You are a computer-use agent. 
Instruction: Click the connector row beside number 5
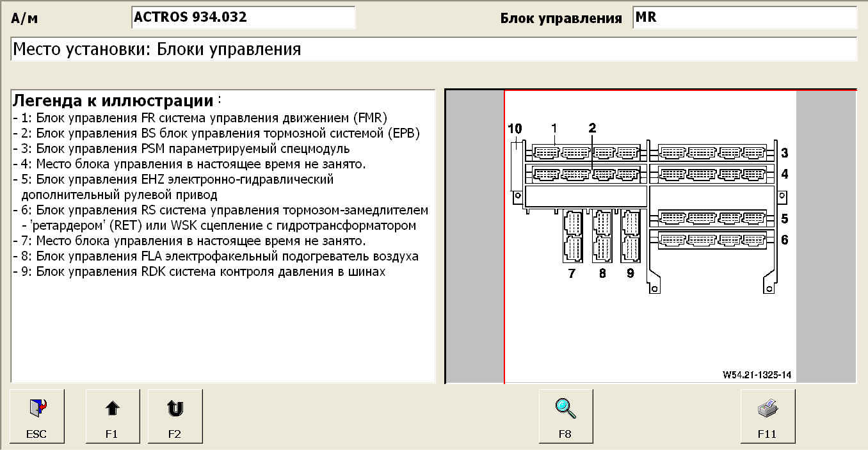712,218
